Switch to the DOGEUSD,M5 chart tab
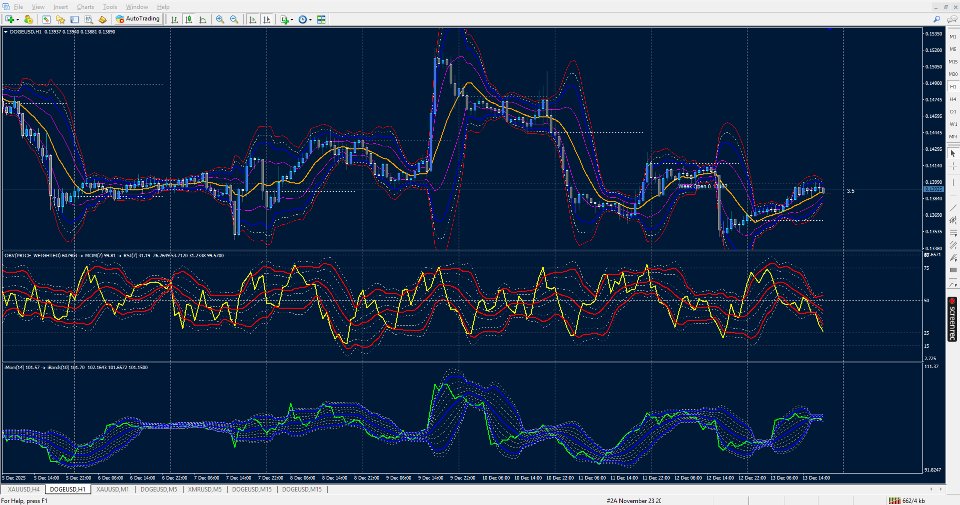 [x=159, y=490]
